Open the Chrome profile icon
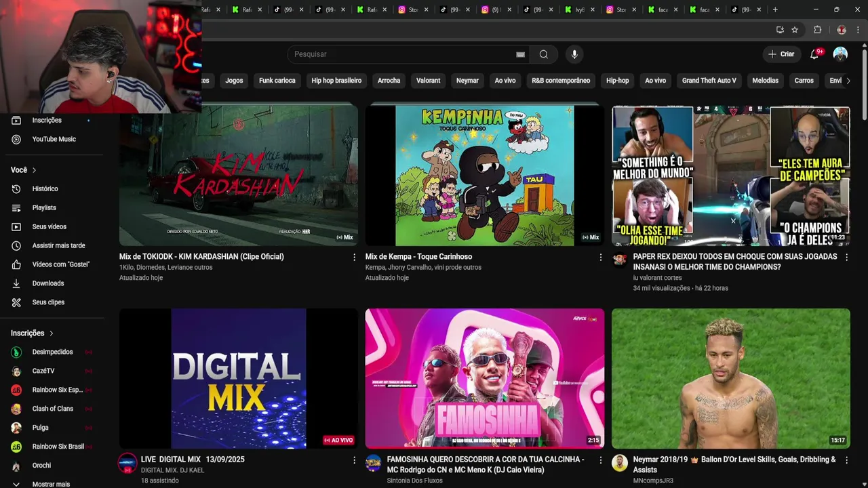 click(842, 30)
